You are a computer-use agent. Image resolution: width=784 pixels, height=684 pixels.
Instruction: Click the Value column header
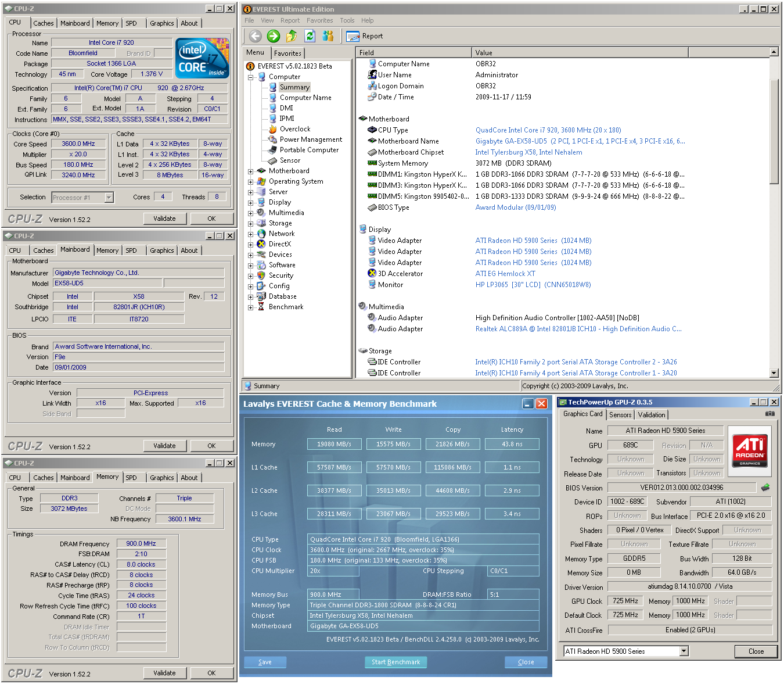pyautogui.click(x=580, y=52)
